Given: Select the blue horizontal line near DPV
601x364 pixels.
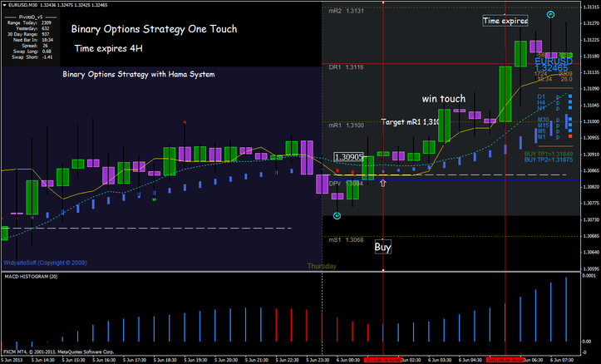Looking at the screenshot, I should pos(452,180).
